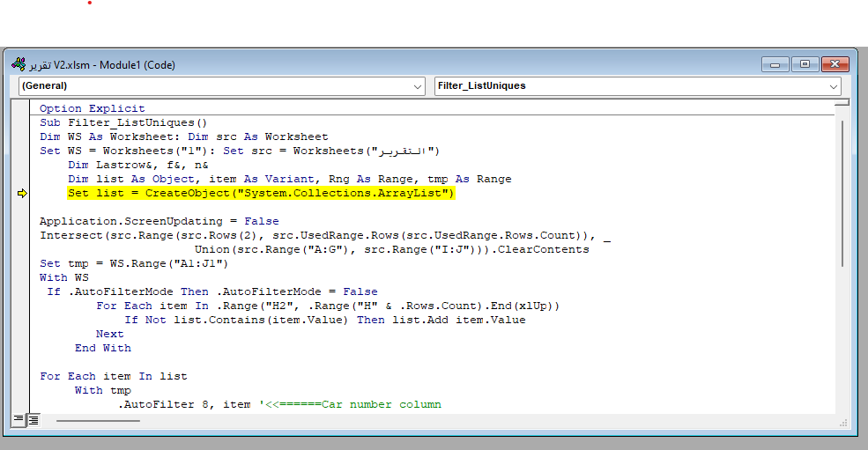Close the Module1 code window
This screenshot has height=450, width=868.
tap(835, 65)
